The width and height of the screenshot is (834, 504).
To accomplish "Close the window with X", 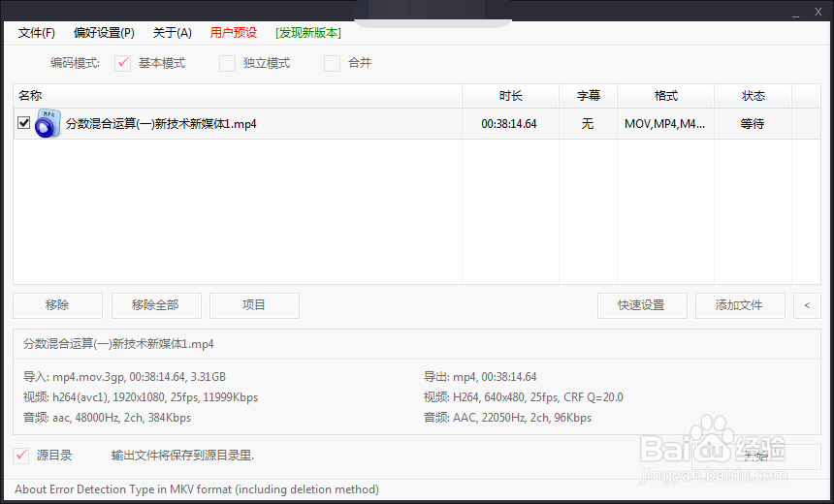I will pos(818,13).
